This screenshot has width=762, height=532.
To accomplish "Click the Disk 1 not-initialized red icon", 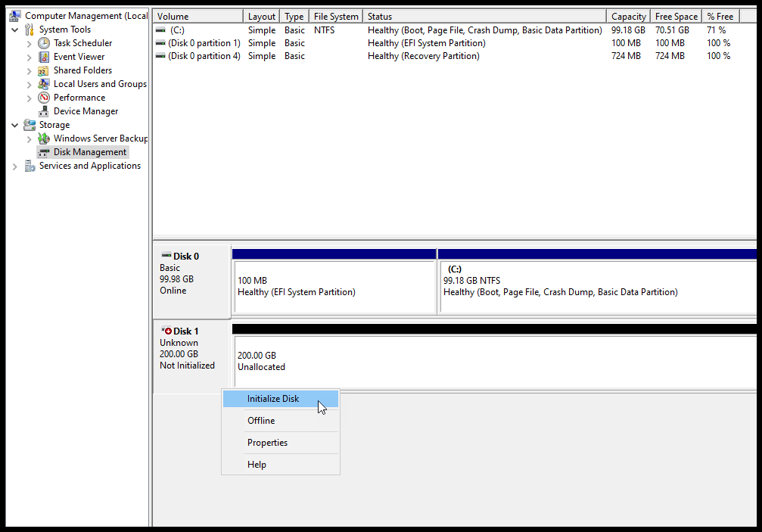I will (x=166, y=331).
